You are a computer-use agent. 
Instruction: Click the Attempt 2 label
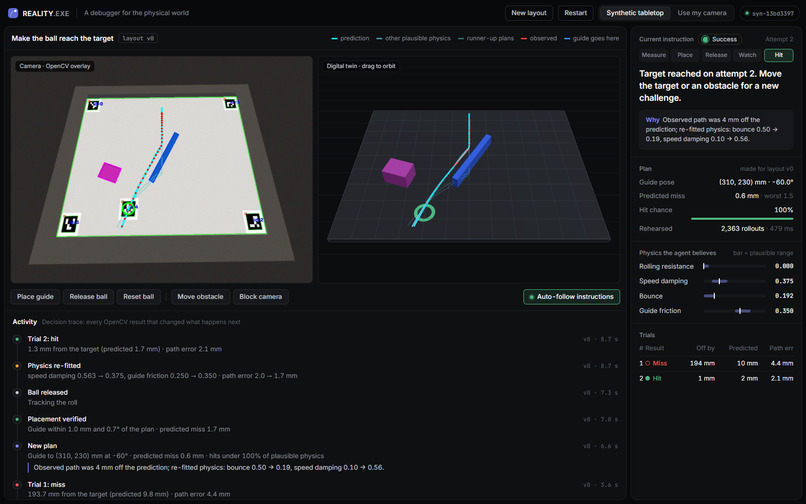(779, 40)
